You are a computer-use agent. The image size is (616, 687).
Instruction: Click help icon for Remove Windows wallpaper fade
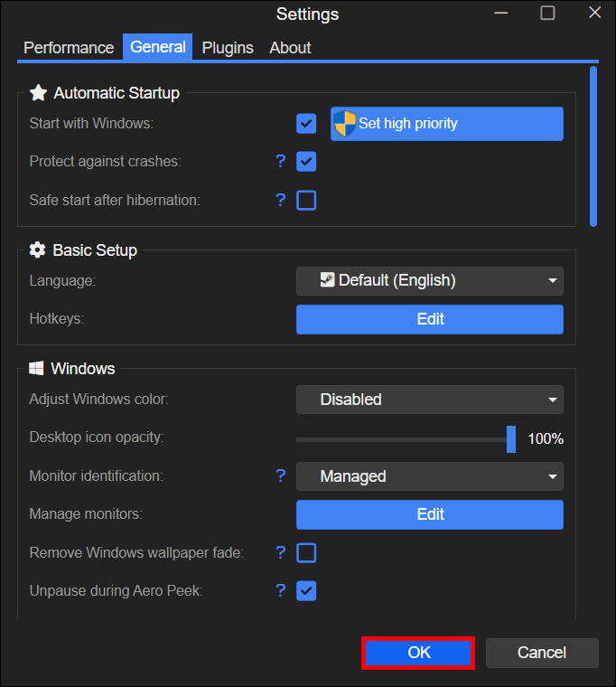(281, 552)
